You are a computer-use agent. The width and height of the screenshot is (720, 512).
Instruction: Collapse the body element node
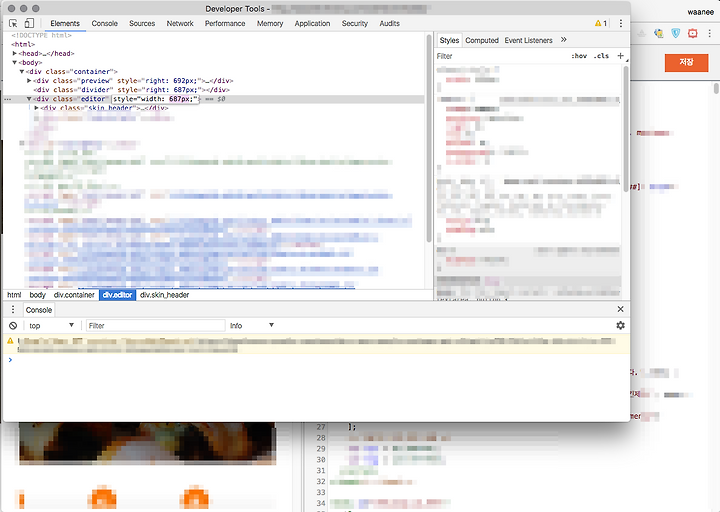tap(15, 62)
